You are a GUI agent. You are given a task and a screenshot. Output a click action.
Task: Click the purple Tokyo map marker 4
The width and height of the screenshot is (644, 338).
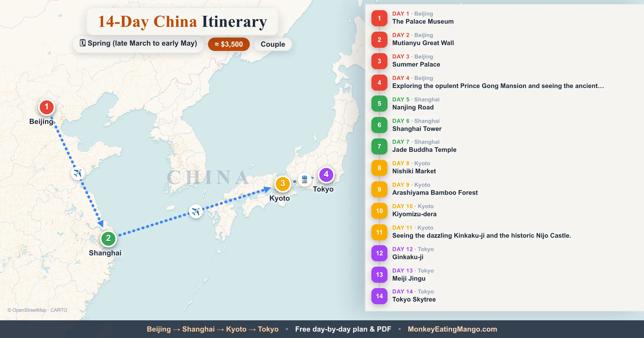click(x=326, y=175)
